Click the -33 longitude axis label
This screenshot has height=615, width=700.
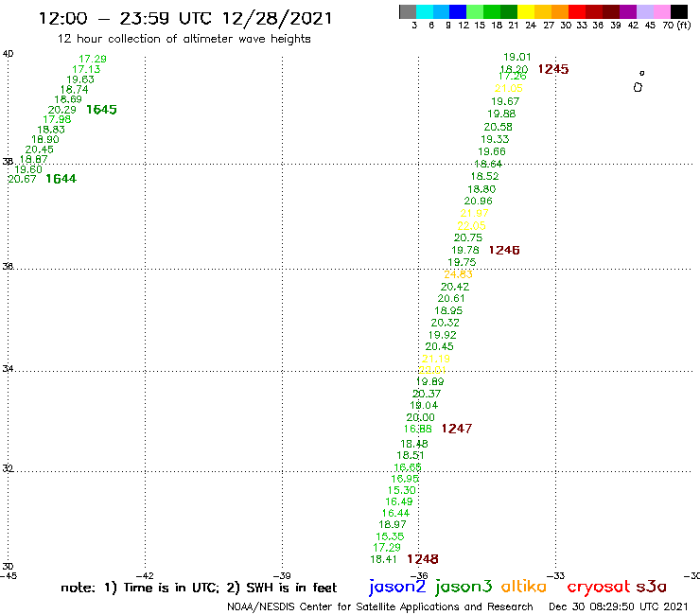tap(556, 576)
